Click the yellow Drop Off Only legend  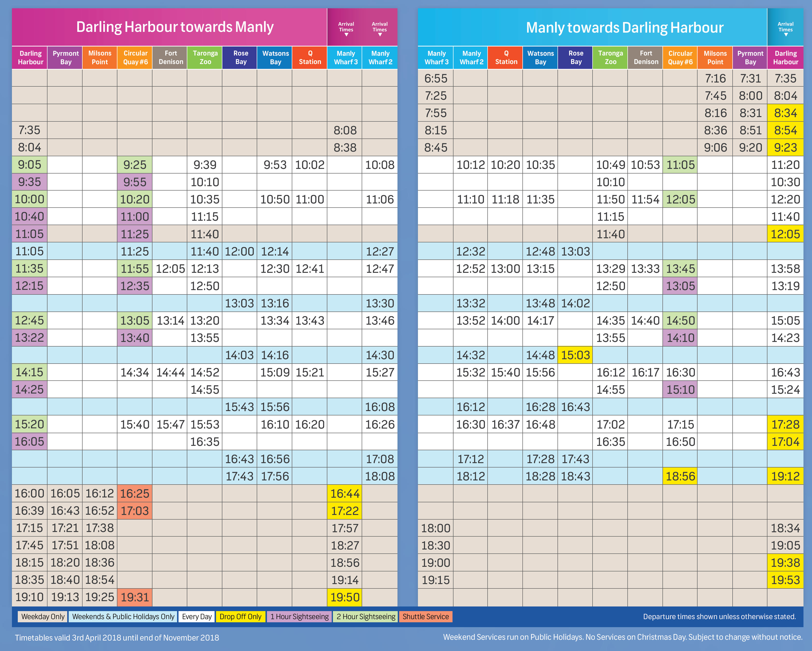click(240, 616)
